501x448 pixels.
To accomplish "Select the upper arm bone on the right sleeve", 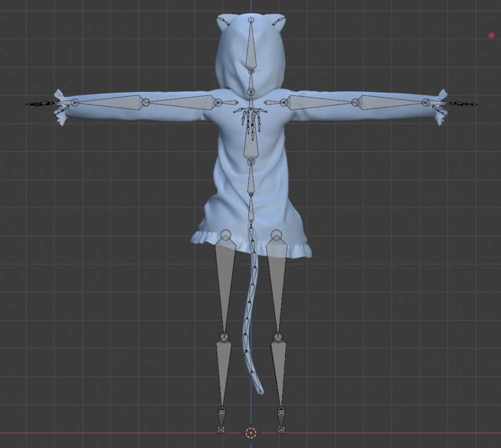I will click(320, 102).
